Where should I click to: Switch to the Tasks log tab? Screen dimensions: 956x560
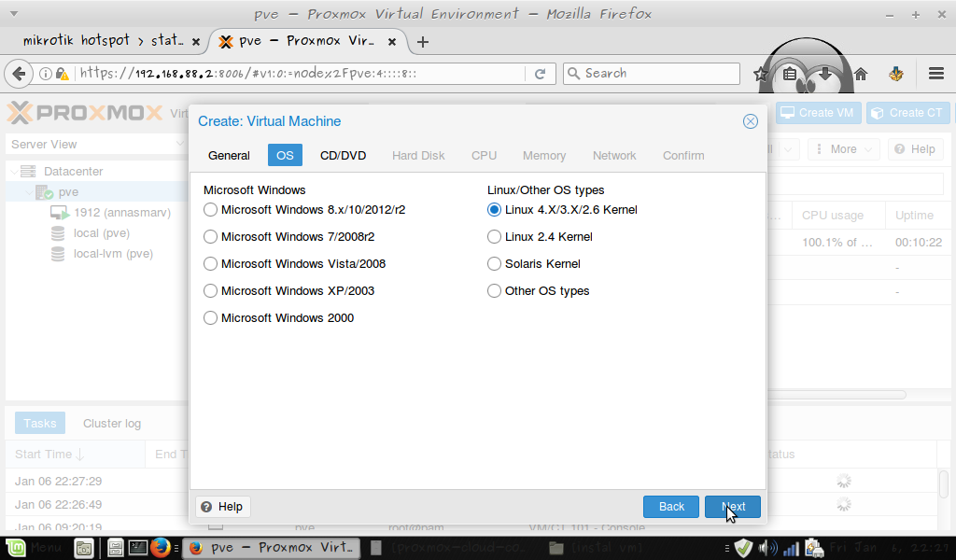click(x=39, y=423)
